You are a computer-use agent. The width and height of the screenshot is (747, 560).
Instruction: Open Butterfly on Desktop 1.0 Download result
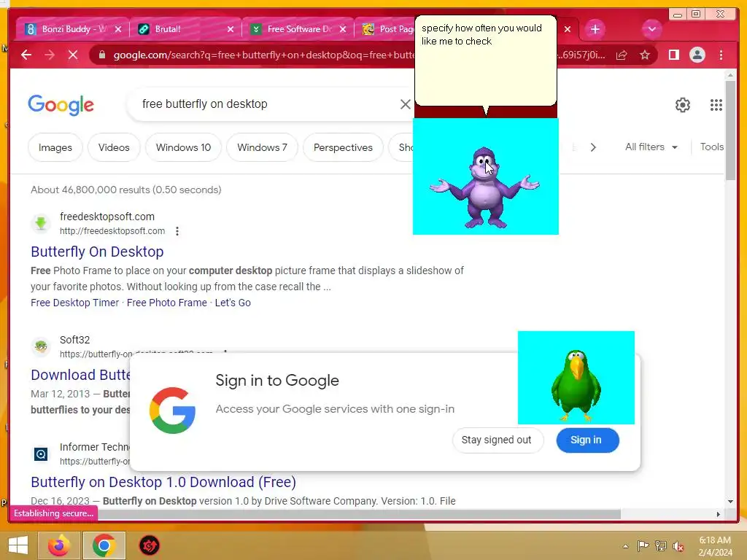pos(163,482)
